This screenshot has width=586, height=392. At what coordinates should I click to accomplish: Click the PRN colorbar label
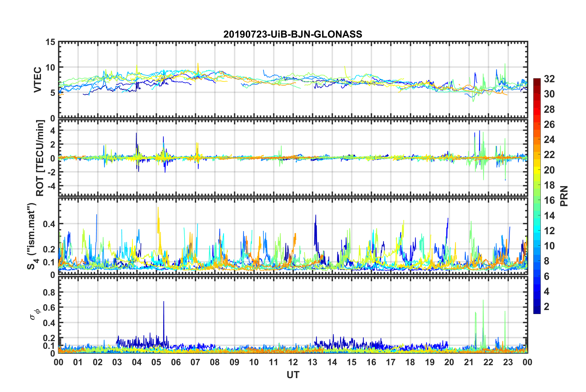coord(564,196)
